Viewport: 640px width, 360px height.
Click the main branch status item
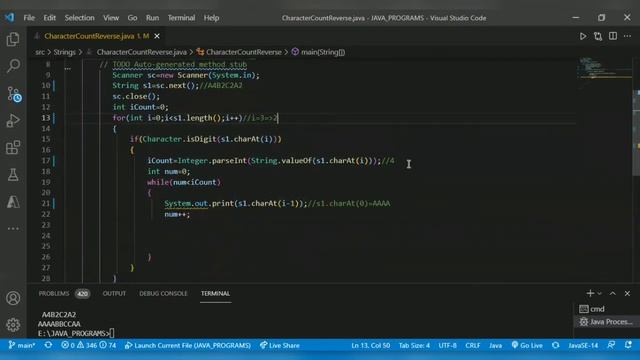click(x=22, y=345)
